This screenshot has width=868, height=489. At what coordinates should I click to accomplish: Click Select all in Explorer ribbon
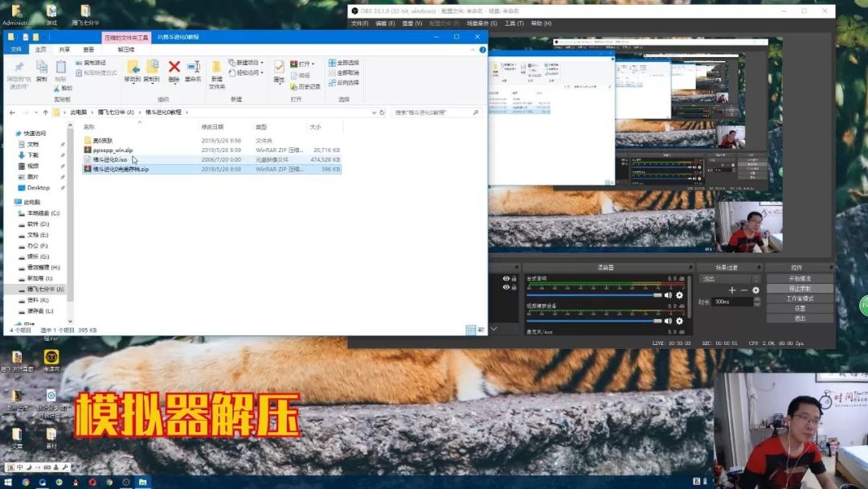click(x=344, y=63)
